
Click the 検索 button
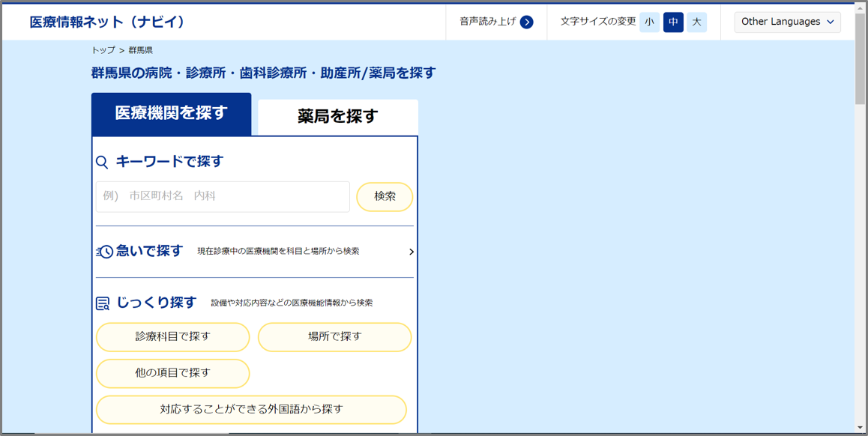point(385,196)
